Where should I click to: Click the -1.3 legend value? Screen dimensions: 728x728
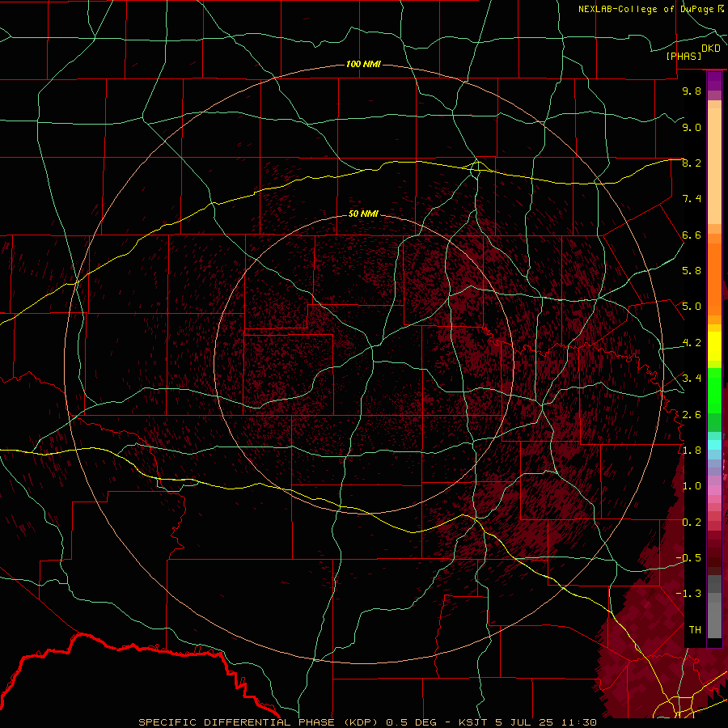click(x=688, y=594)
